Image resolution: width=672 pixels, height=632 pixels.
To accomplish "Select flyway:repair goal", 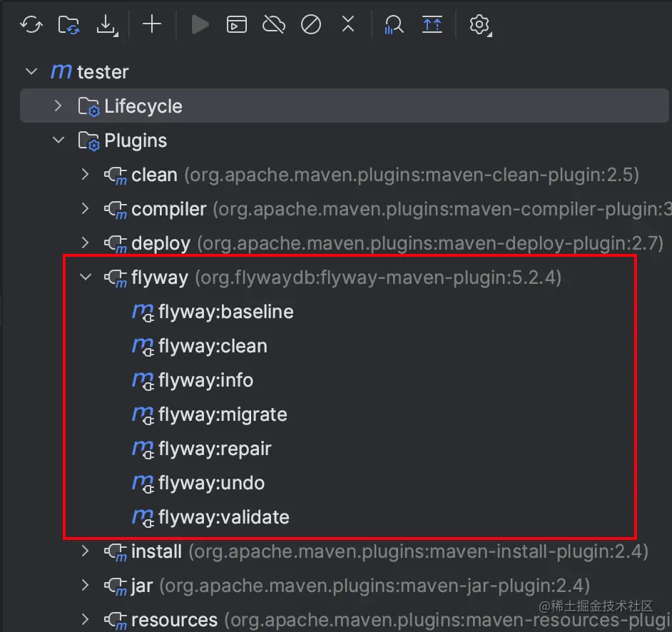I will coord(215,449).
